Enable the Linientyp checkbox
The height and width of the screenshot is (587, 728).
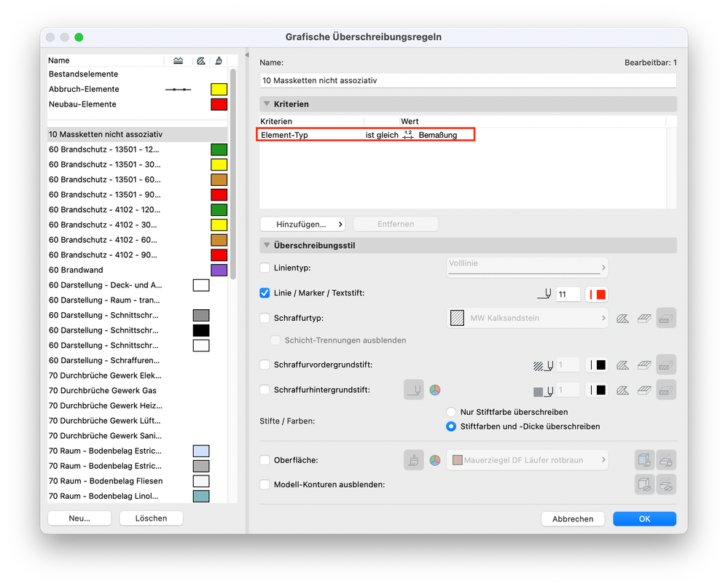pos(265,268)
